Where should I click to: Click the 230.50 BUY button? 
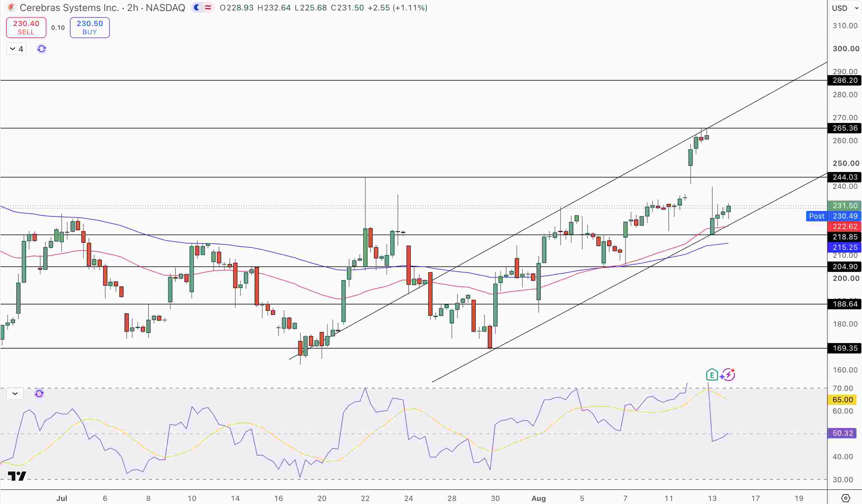click(x=90, y=27)
